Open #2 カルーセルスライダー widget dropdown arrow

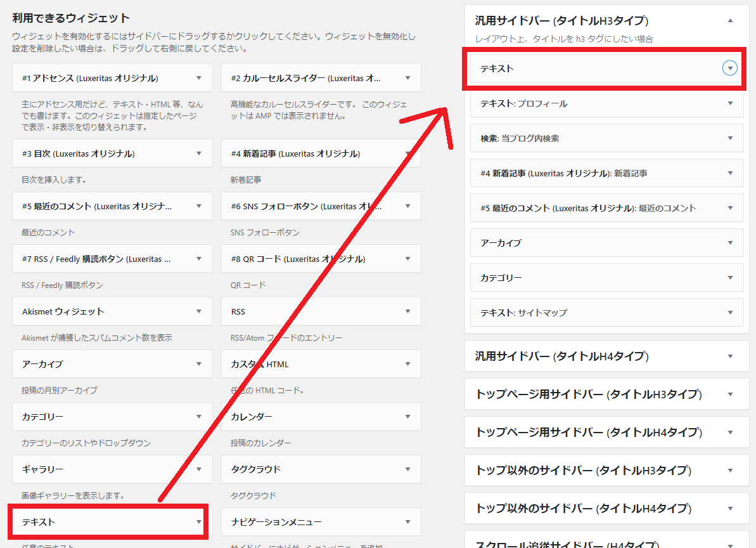[x=407, y=78]
